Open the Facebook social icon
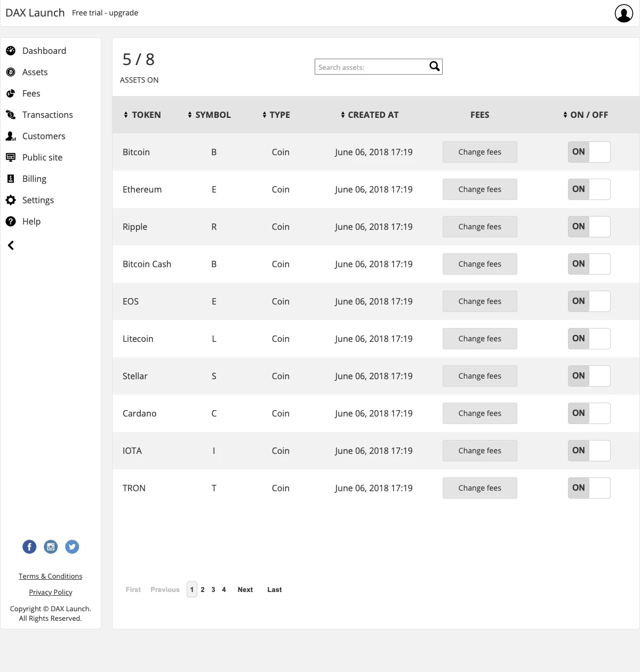 point(29,547)
